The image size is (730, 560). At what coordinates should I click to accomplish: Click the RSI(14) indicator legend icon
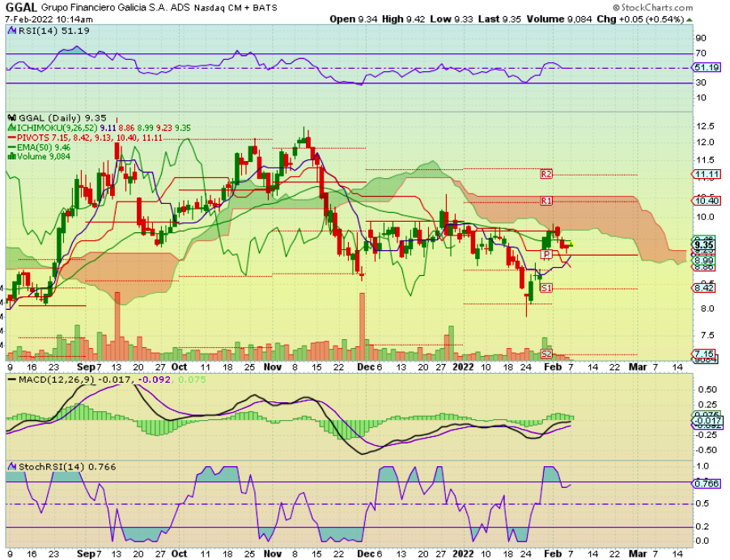click(x=10, y=29)
